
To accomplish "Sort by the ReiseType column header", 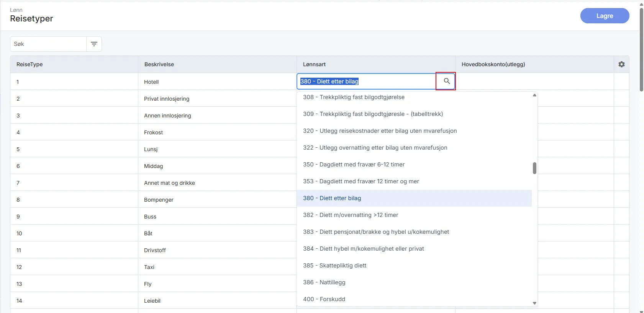I will pyautogui.click(x=29, y=64).
